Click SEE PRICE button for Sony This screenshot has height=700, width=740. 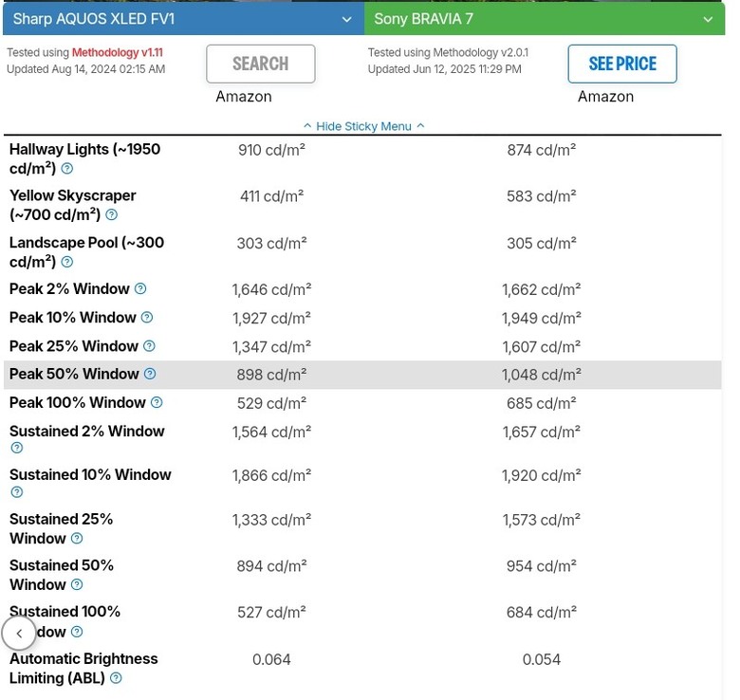tap(622, 64)
